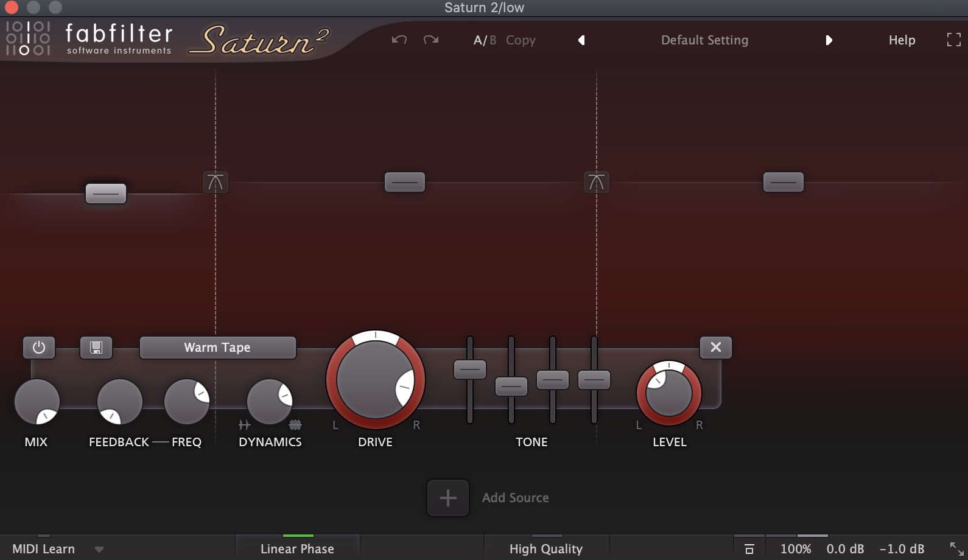Screen dimensions: 968x560
Task: Open the Warm Tape style dropdown
Action: (218, 348)
